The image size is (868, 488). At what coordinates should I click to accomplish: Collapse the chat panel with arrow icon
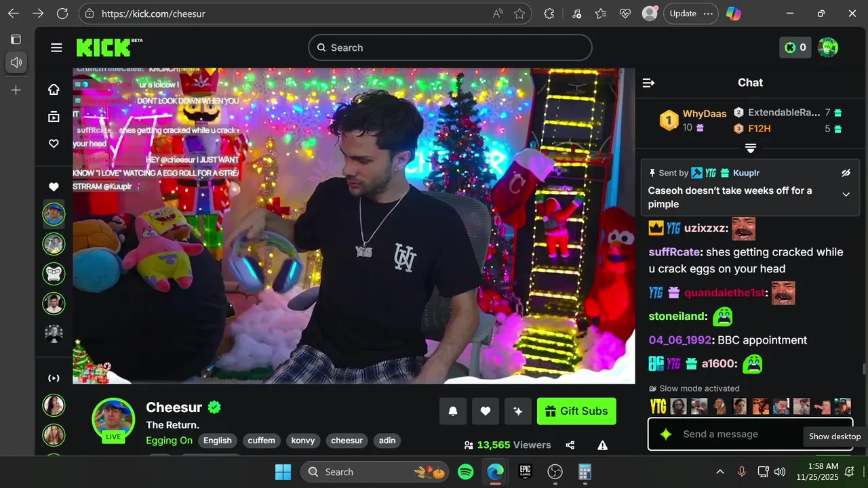(x=648, y=83)
